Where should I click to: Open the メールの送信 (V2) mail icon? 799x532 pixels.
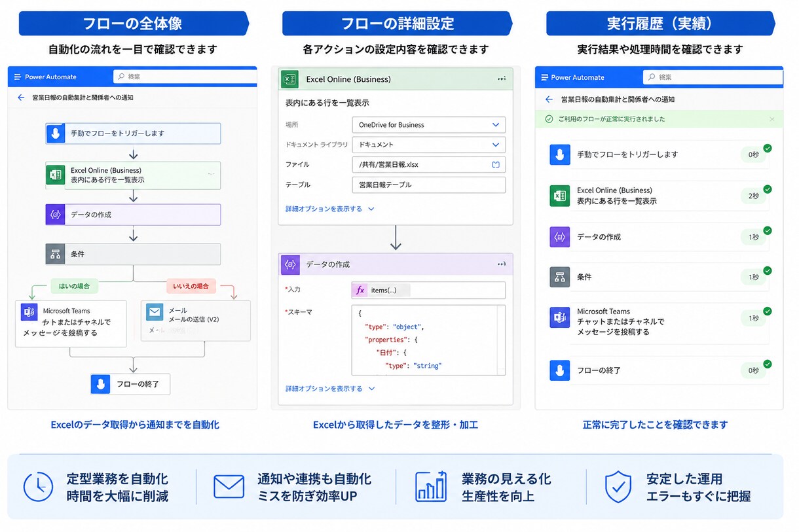pyautogui.click(x=155, y=312)
